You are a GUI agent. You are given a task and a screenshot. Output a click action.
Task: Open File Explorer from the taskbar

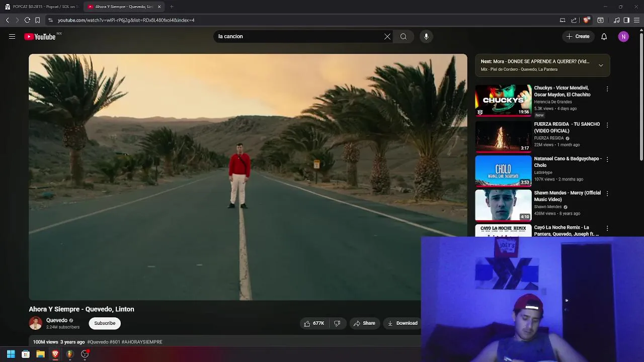pos(40,354)
